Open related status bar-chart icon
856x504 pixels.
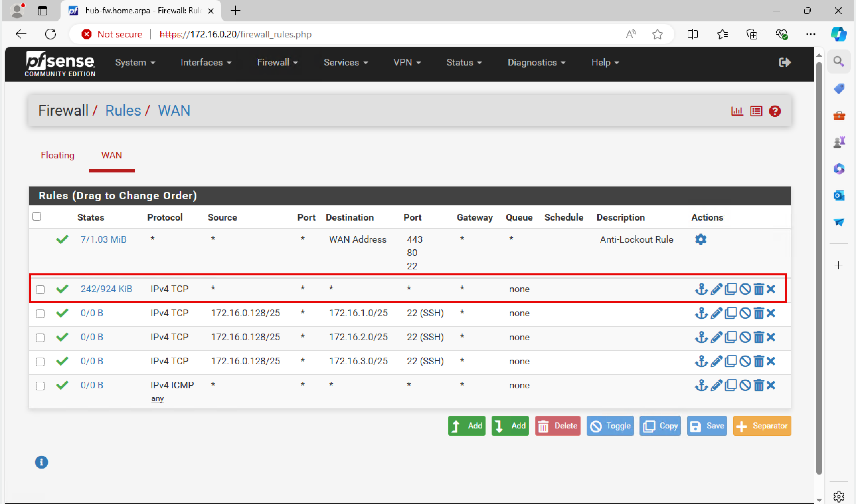tap(737, 111)
